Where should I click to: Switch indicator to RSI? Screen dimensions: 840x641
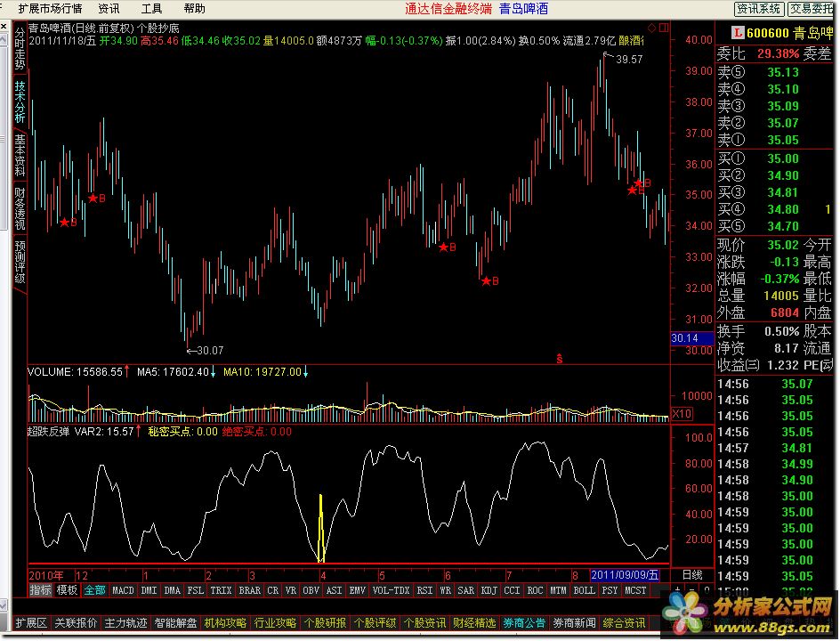click(424, 590)
